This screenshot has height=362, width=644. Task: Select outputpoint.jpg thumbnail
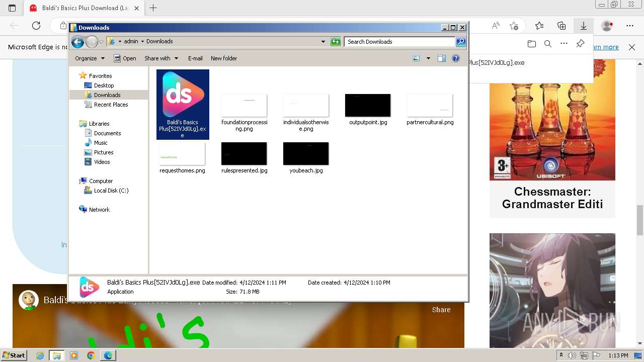tap(368, 105)
